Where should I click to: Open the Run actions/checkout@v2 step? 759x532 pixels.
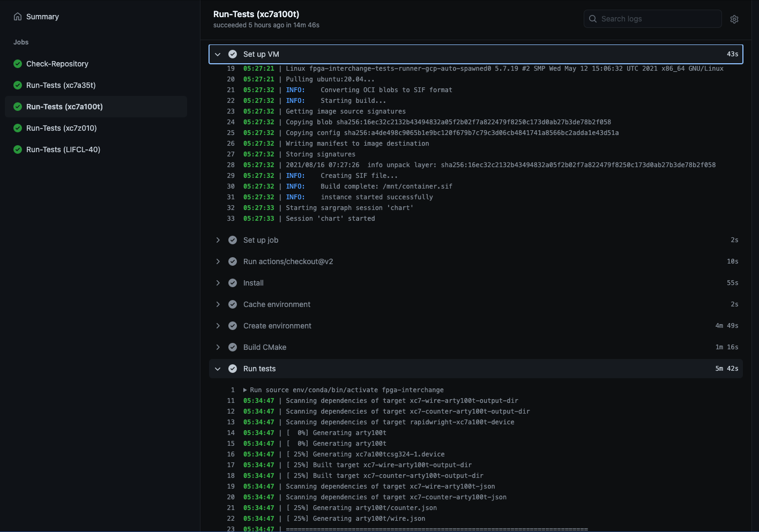288,261
